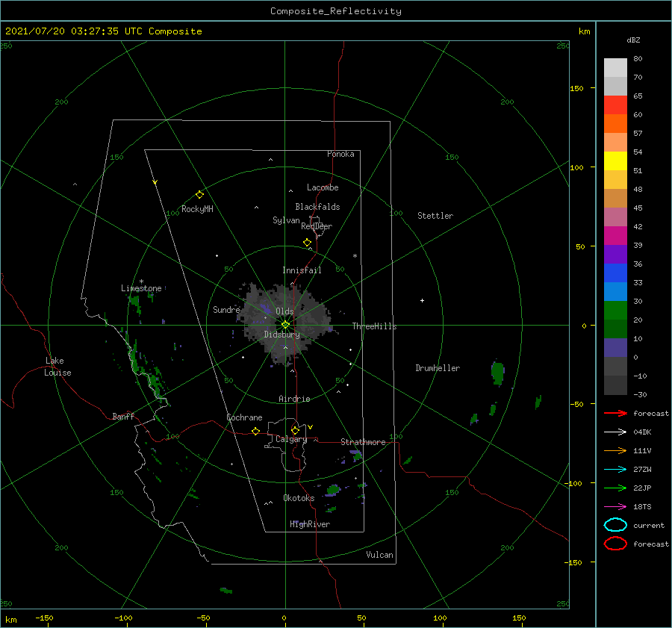Click the white asterisk marker above Limestone
This screenshot has height=628, width=672.
coord(141,282)
